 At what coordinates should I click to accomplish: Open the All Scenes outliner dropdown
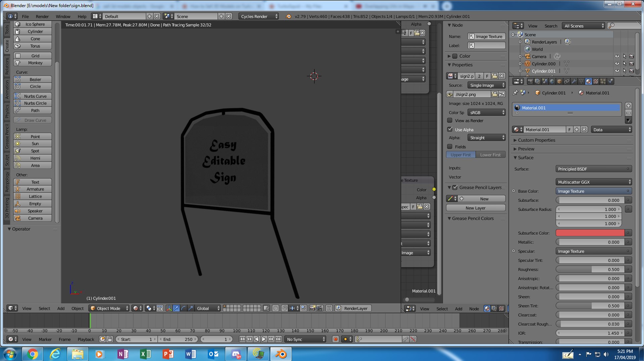point(584,26)
